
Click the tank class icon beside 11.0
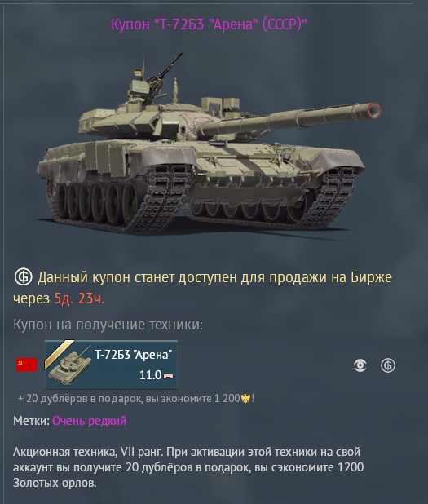(x=169, y=376)
